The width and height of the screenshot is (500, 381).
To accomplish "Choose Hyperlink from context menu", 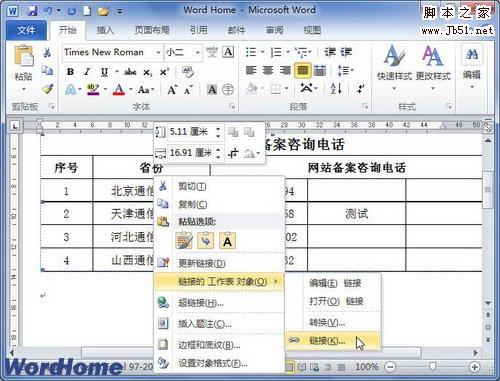I will pyautogui.click(x=219, y=303).
